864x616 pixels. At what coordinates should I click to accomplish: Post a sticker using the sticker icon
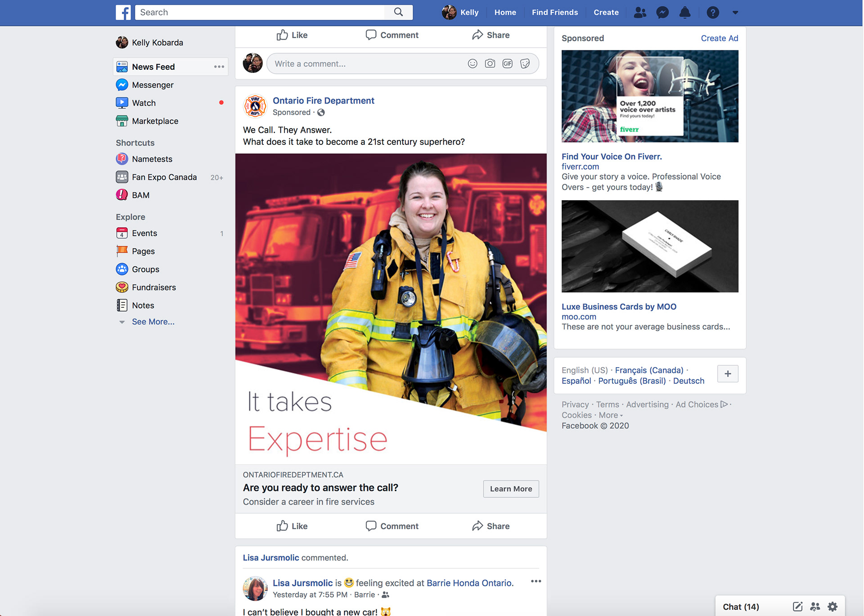525,63
